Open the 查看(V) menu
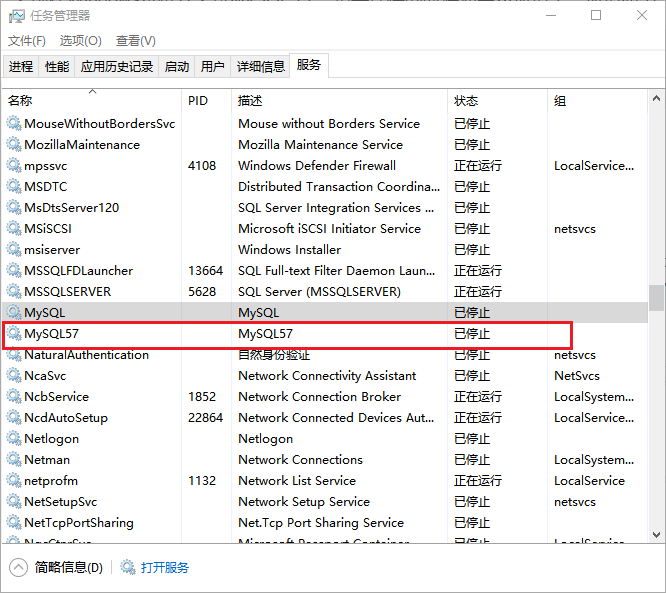This screenshot has width=666, height=593. pos(135,41)
